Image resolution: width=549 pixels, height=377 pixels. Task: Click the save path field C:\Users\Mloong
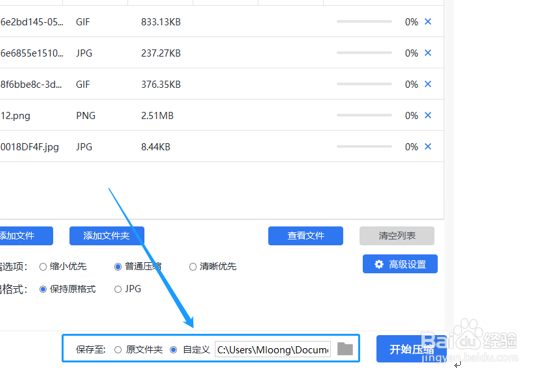point(273,350)
